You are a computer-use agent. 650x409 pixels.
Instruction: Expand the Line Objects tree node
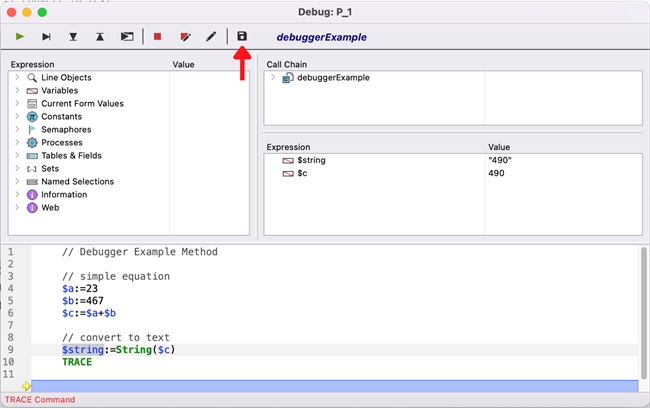[x=17, y=78]
